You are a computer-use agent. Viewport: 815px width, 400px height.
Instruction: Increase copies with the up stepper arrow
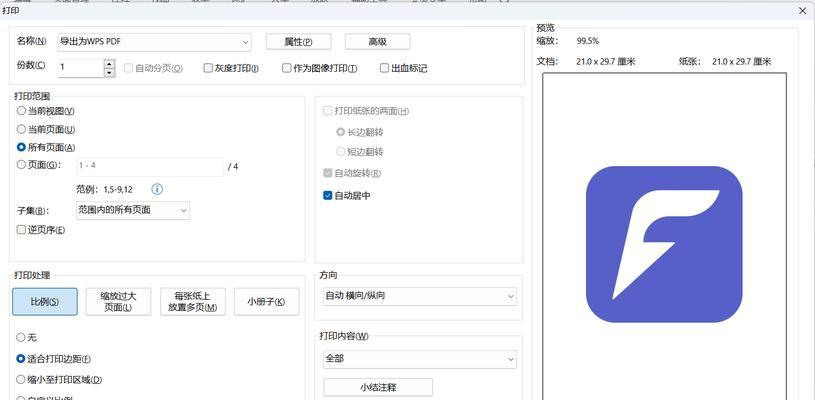coord(109,63)
